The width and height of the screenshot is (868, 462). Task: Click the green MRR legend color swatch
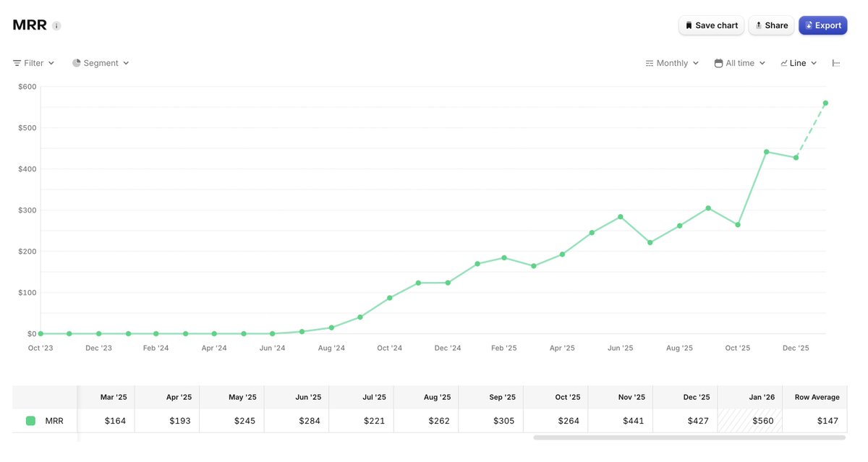[x=30, y=420]
